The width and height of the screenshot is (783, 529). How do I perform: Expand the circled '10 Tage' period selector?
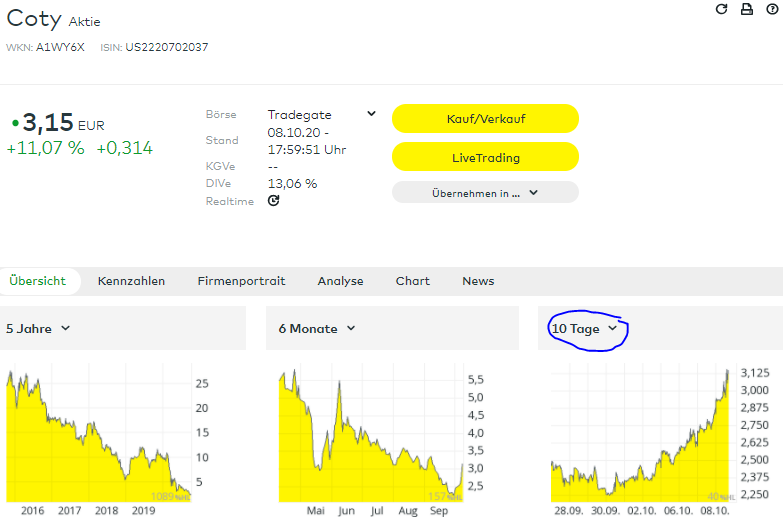click(586, 328)
